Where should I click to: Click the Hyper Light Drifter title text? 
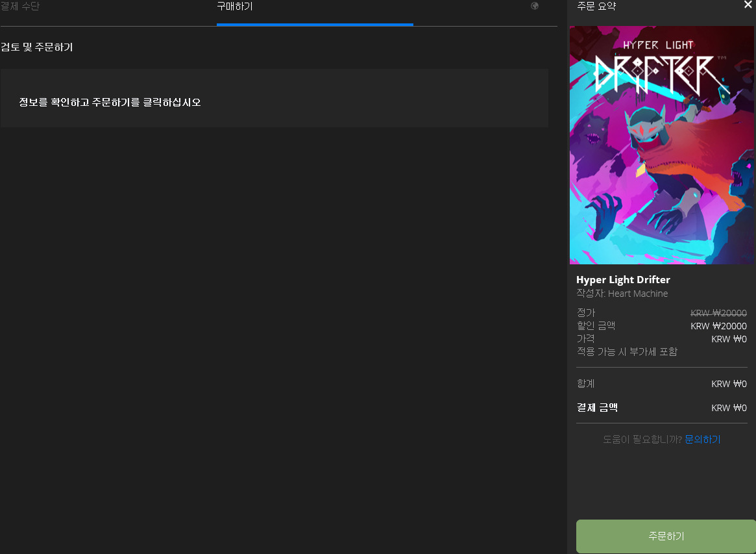pos(623,279)
